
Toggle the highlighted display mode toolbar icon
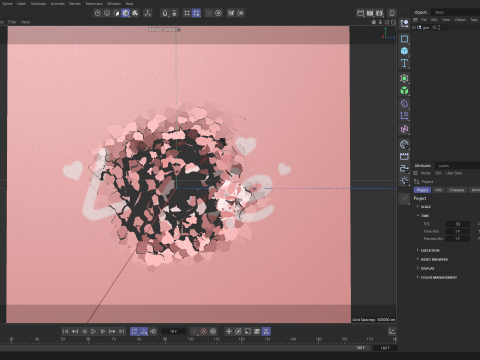[126, 13]
